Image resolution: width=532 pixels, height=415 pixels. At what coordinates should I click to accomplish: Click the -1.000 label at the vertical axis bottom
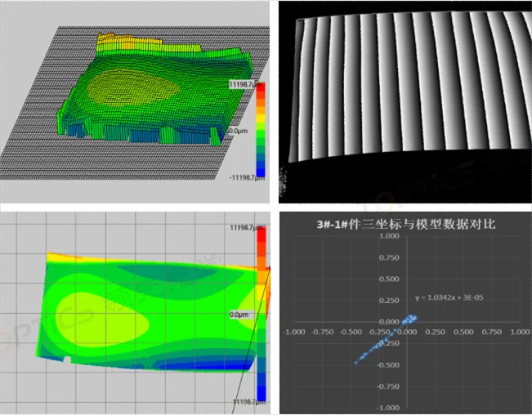(x=388, y=408)
